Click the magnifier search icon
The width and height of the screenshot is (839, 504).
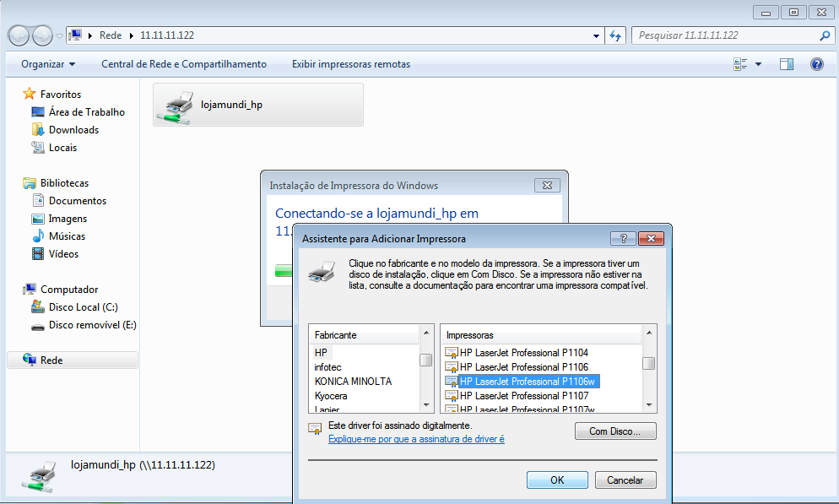pyautogui.click(x=825, y=35)
